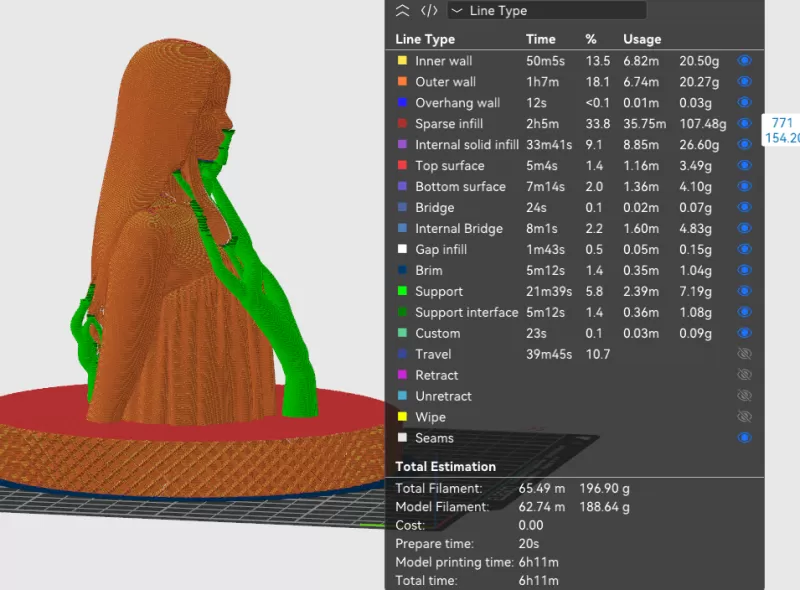This screenshot has height=590, width=800.
Task: Collapse the preview panel using double chevron
Action: click(400, 10)
